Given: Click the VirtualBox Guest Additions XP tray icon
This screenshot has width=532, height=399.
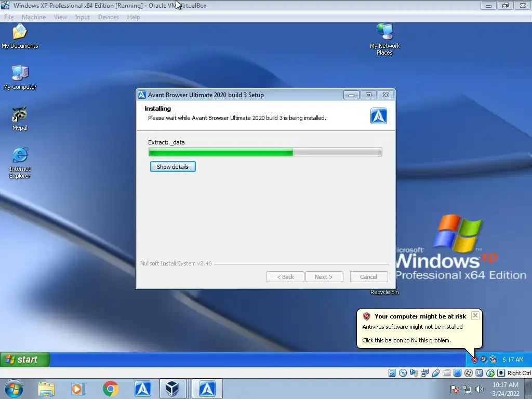Looking at the screenshot, I should click(493, 360).
